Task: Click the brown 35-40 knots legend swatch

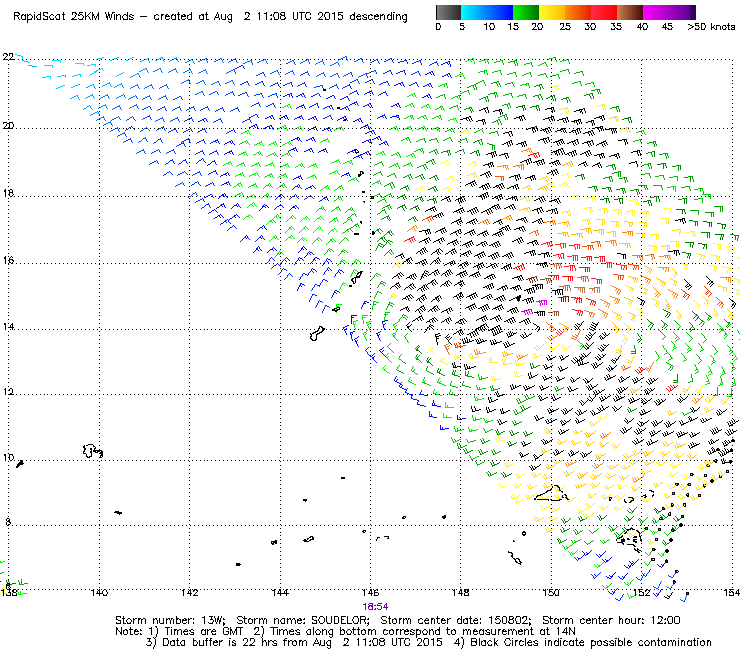Action: pyautogui.click(x=630, y=12)
